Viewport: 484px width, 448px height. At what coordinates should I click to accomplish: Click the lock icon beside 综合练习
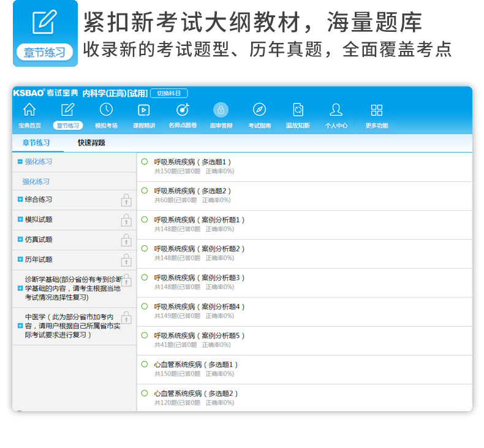click(126, 200)
